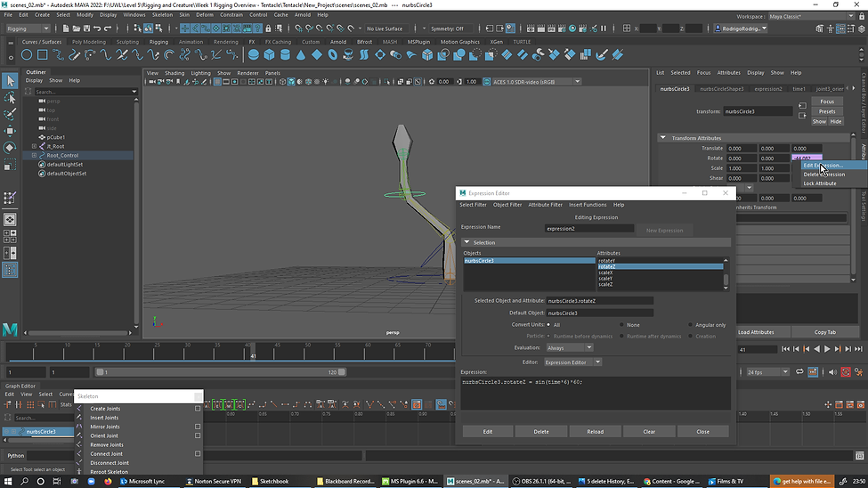Create a NURBS sphere from shelf
The height and width of the screenshot is (488, 868).
pyautogui.click(x=254, y=55)
